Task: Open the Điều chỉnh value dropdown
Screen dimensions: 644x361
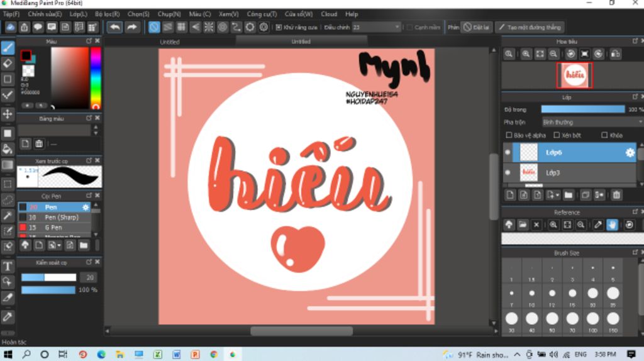Action: pyautogui.click(x=376, y=28)
